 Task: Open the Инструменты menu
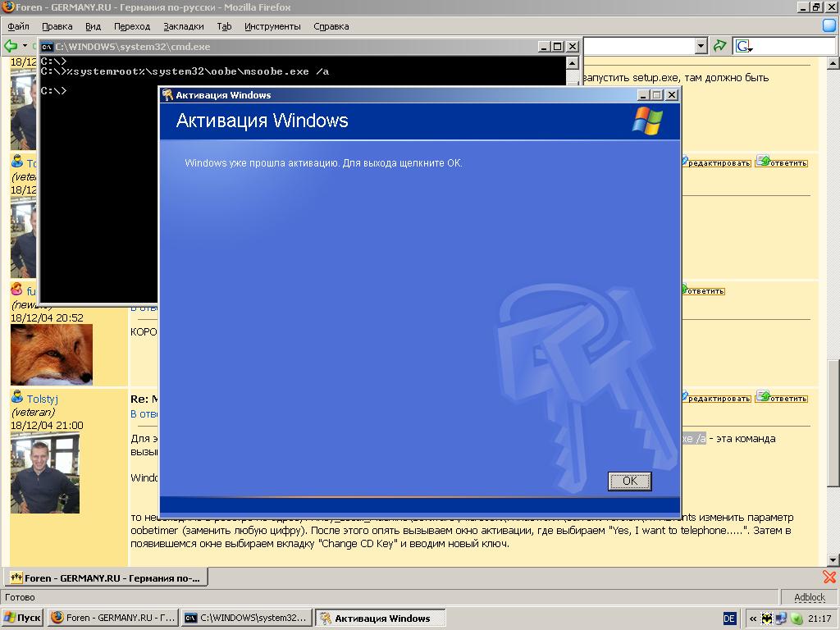[x=272, y=26]
